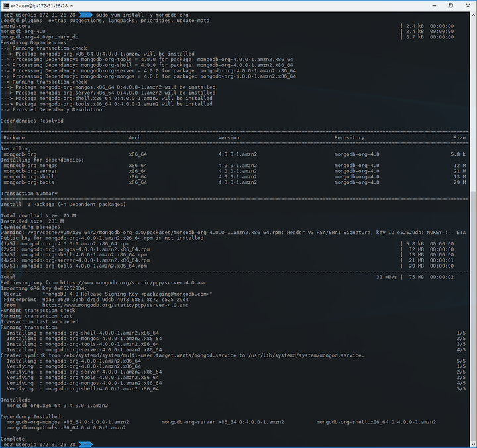Click the window title text ec2-user@ip-172-31-26-28
This screenshot has height=448, width=477.
(42, 5)
